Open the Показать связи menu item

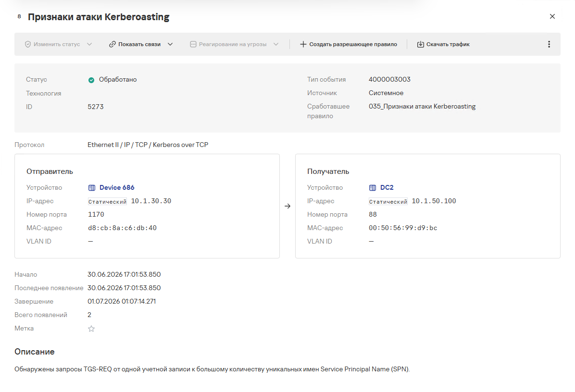[x=139, y=44]
